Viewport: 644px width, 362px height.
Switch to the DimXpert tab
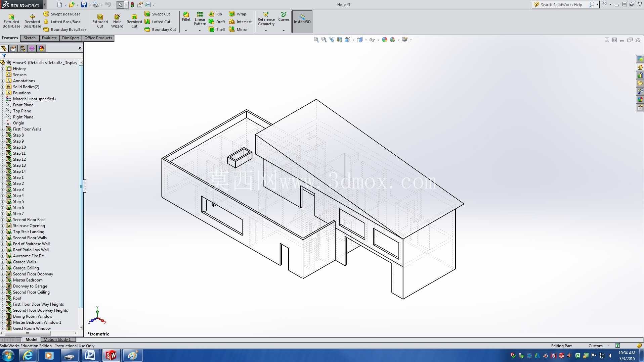click(x=71, y=38)
